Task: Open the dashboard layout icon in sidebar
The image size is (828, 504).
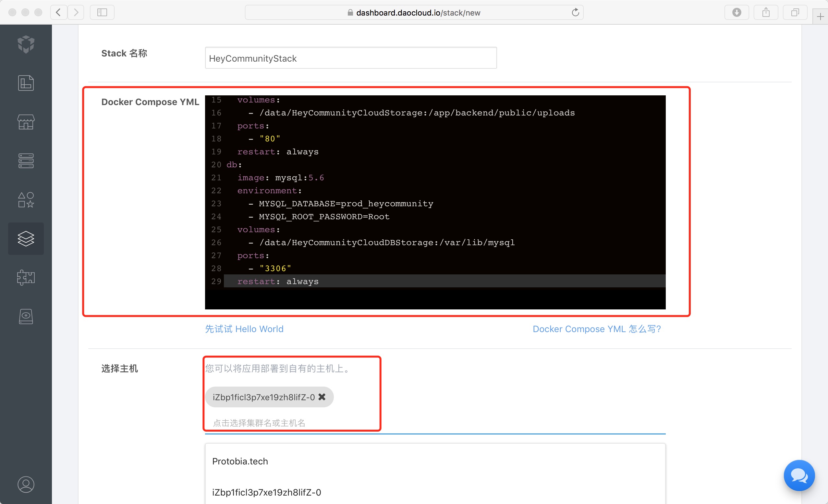Action: 26,83
